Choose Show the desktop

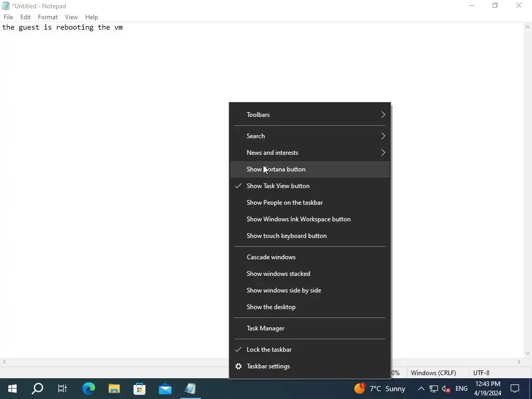310,307
